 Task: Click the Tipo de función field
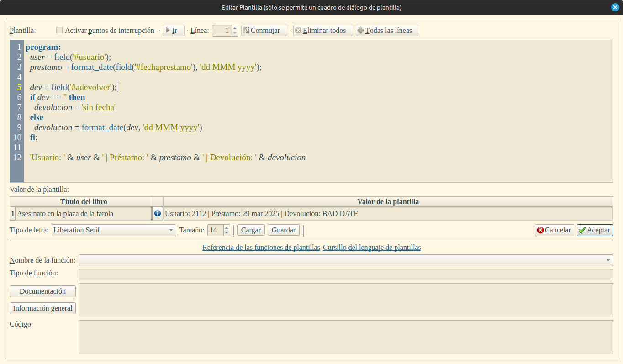point(346,274)
